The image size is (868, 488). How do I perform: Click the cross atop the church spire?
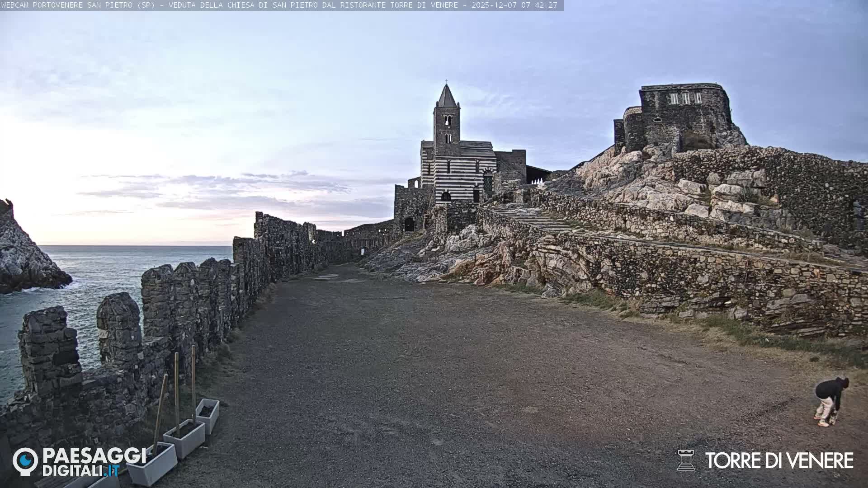[446, 80]
